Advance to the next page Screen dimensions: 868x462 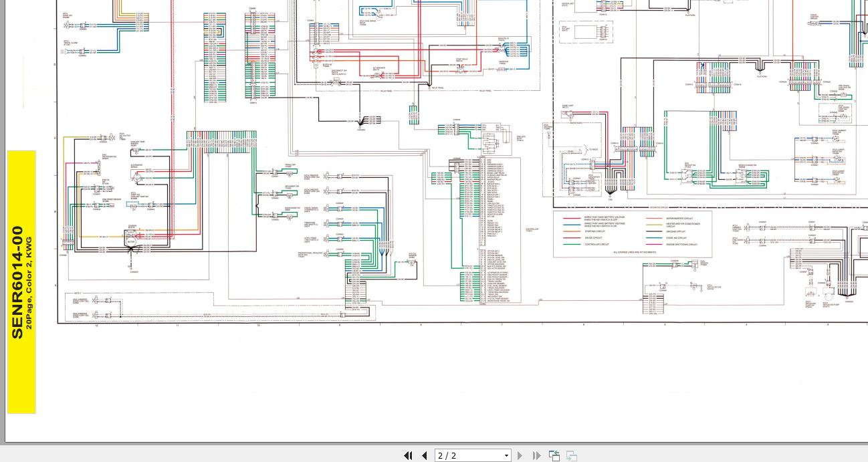click(x=520, y=455)
